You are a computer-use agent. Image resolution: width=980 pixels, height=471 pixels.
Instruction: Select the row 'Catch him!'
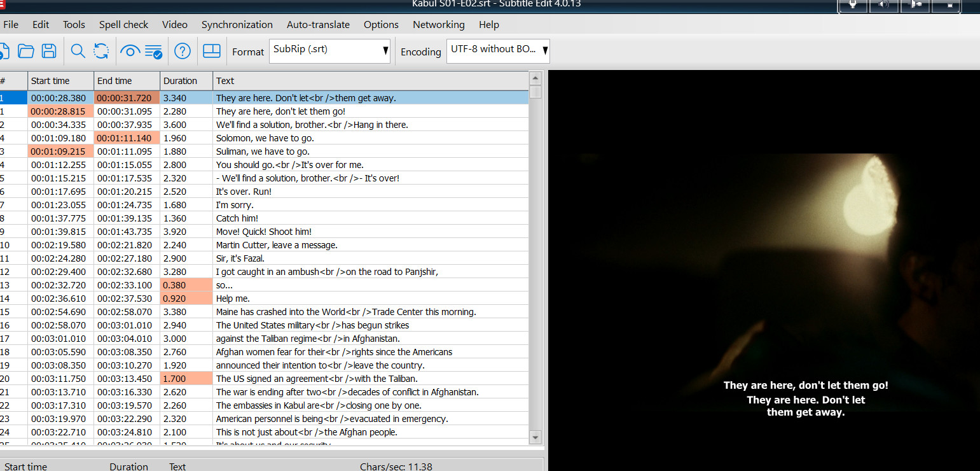coord(265,218)
